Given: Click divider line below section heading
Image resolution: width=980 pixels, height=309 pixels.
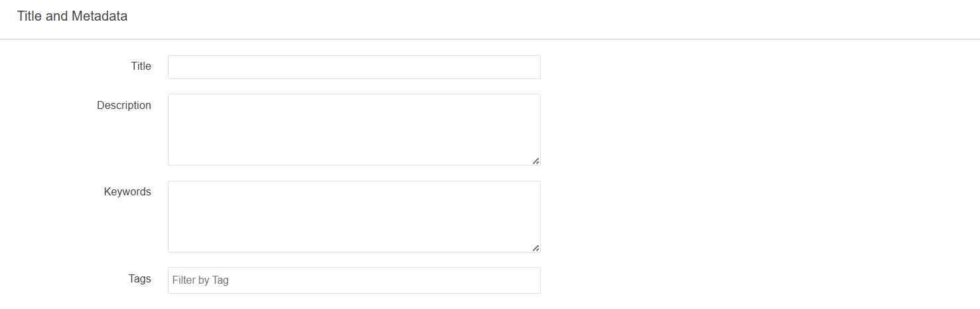Looking at the screenshot, I should click(490, 39).
